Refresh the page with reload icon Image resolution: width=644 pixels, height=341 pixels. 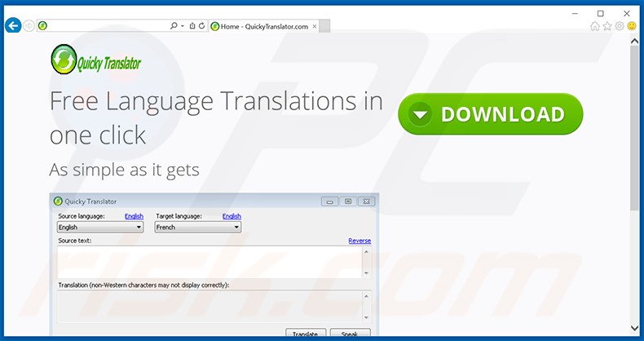(x=201, y=26)
